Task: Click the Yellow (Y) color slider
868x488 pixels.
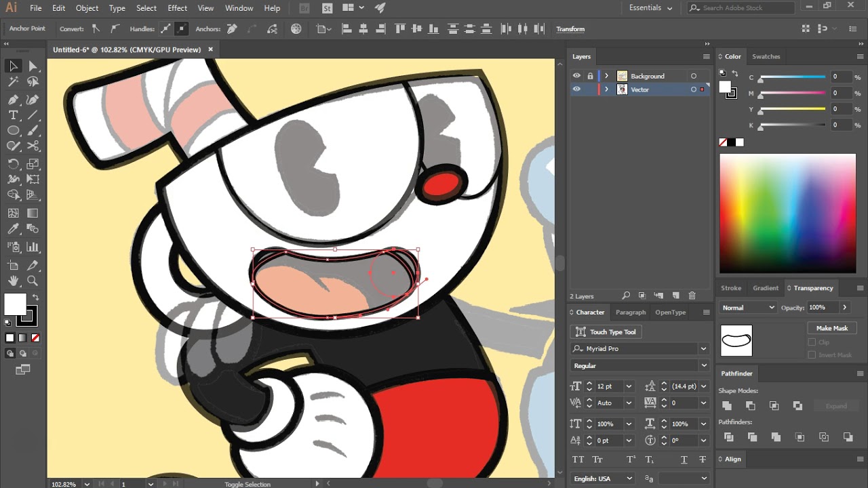Action: coord(792,109)
